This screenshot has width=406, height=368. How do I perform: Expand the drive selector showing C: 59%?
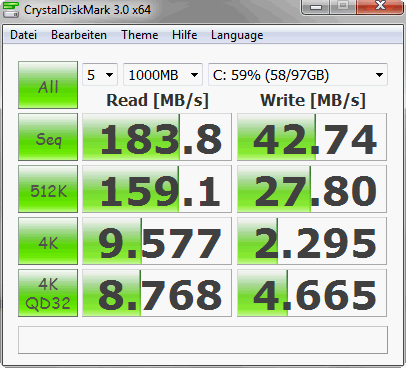click(298, 75)
